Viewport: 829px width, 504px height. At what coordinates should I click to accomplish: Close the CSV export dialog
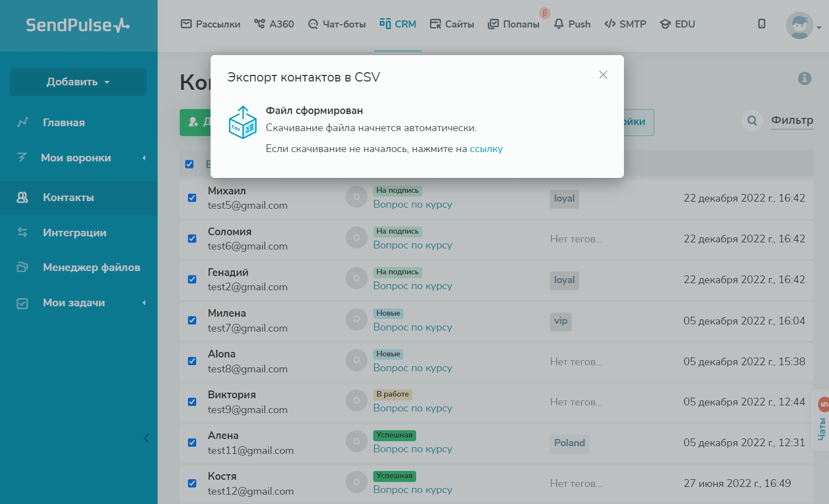pyautogui.click(x=603, y=75)
